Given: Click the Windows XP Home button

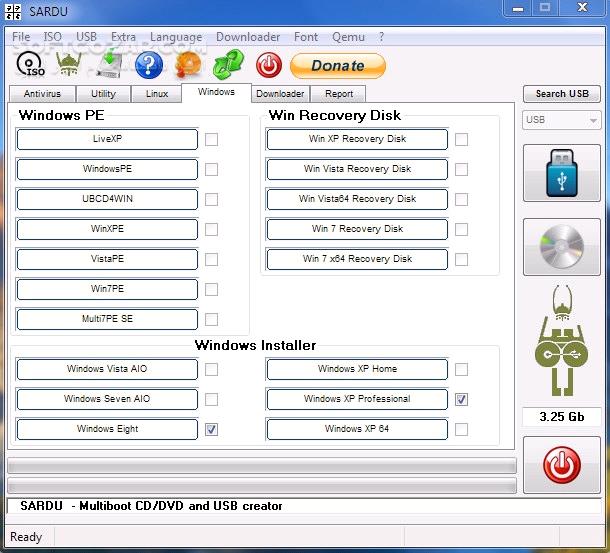Looking at the screenshot, I should point(357,369).
